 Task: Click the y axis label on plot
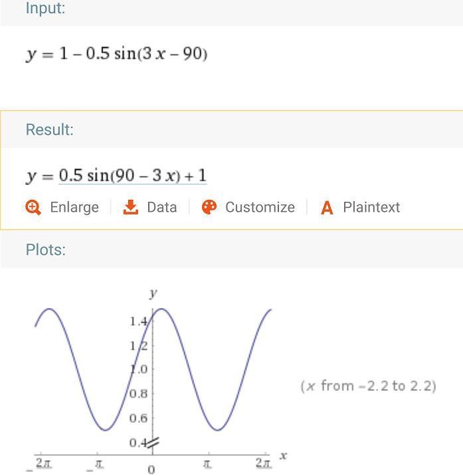coord(153,293)
